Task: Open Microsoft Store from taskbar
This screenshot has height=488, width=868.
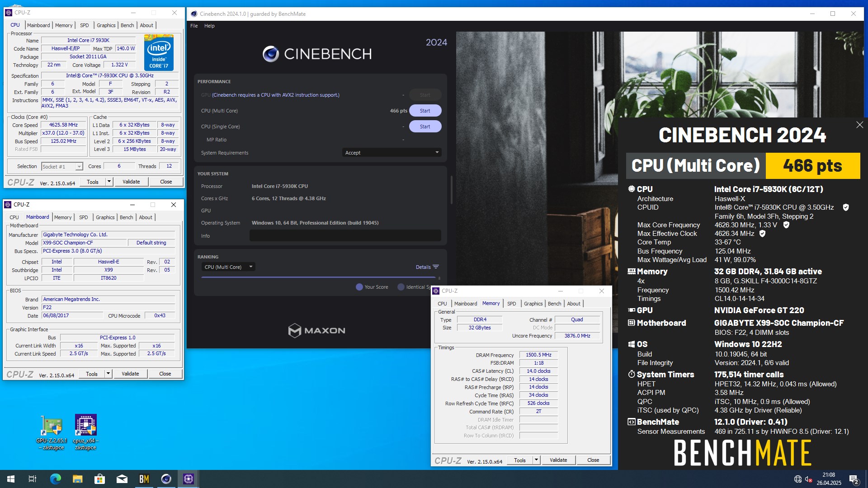Action: (99, 479)
